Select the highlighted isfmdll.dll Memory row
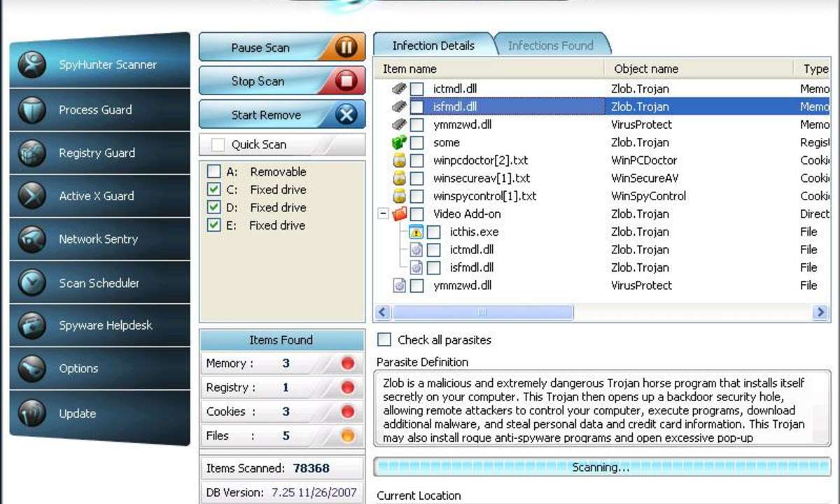 603,107
